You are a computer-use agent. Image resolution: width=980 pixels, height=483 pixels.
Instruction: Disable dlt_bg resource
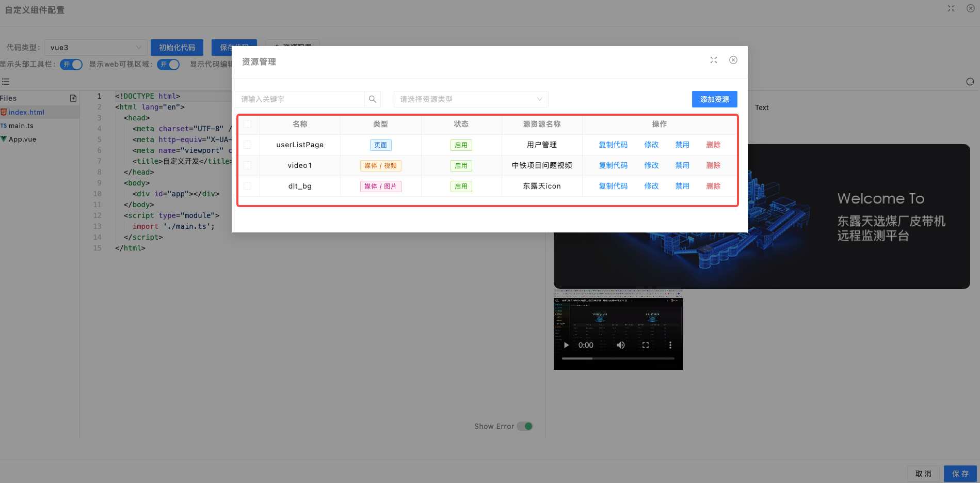tap(682, 186)
